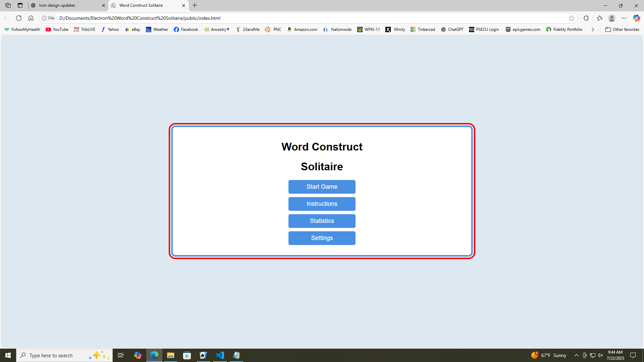The height and width of the screenshot is (362, 644).
Task: Open the Tinkercad bookmark
Action: coord(422,29)
